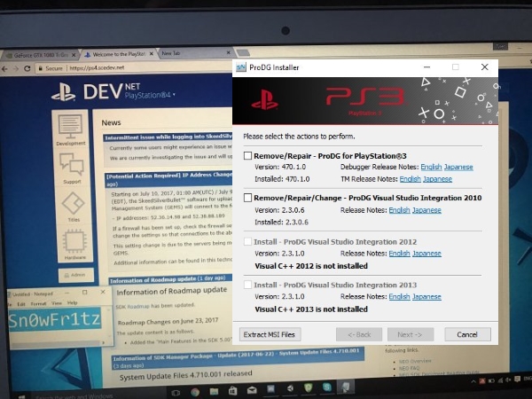Screen dimensions: 532x399
Task: Open Notepad's Help menu
Action: click(x=73, y=302)
